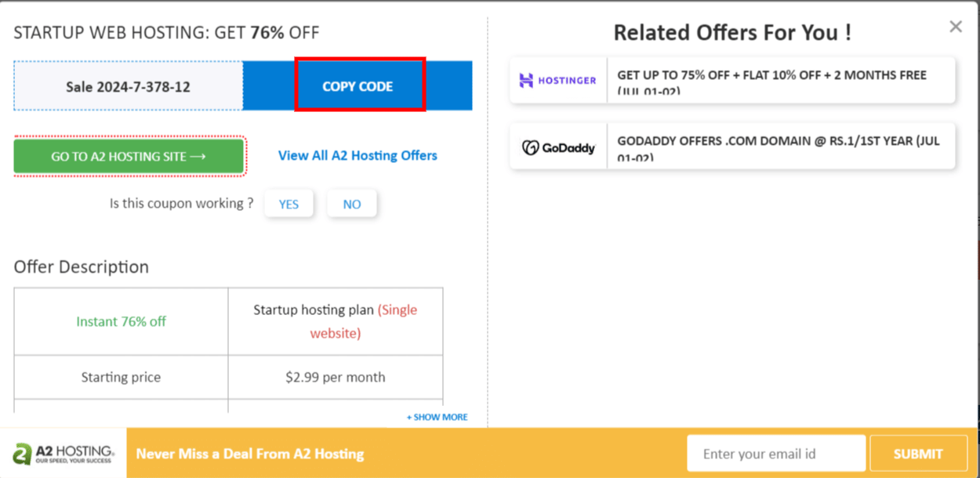
Task: Open the Hostinger 75% off related offer
Action: [780, 80]
